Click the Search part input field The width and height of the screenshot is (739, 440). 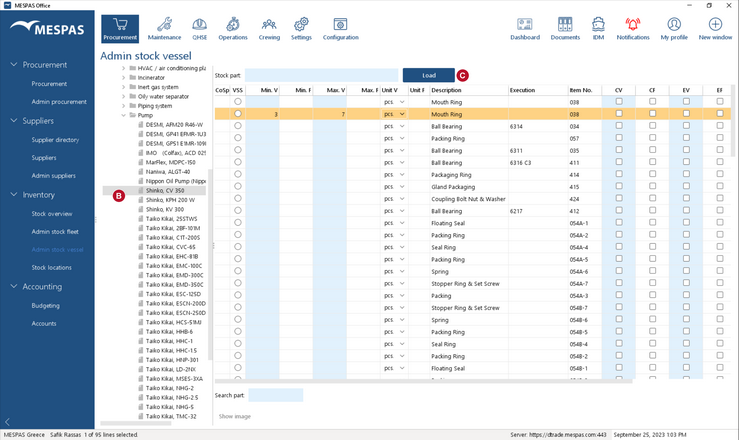point(276,395)
